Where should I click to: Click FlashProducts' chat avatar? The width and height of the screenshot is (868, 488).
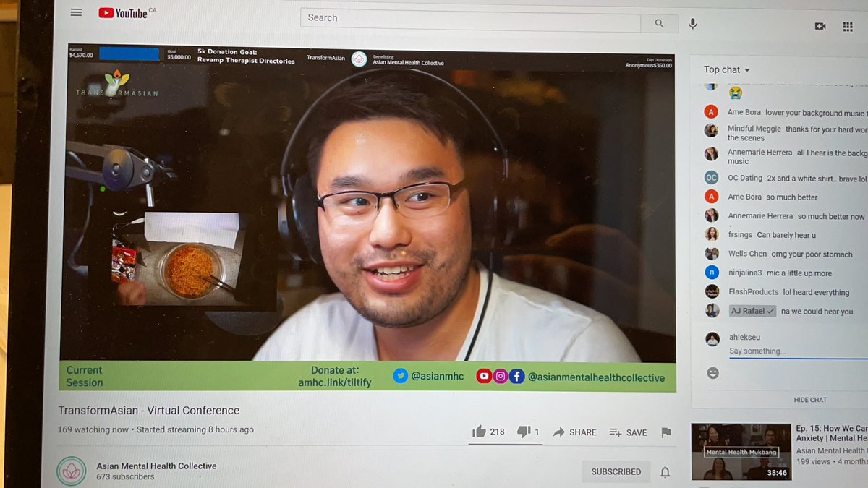point(712,291)
